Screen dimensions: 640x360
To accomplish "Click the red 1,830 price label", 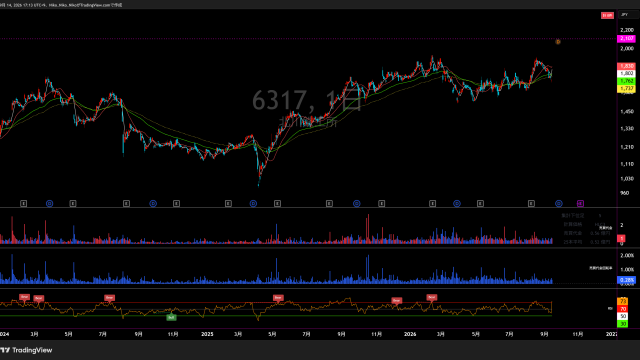I will (x=626, y=66).
